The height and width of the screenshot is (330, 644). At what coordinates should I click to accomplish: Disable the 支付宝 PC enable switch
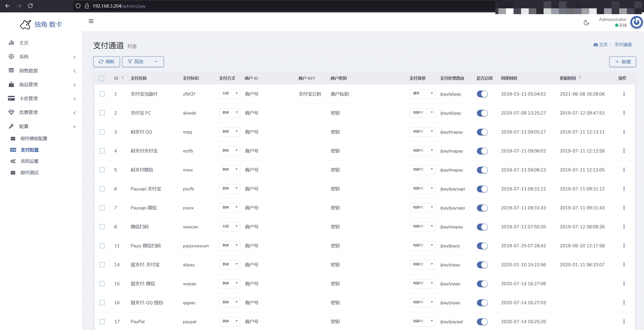(x=482, y=113)
